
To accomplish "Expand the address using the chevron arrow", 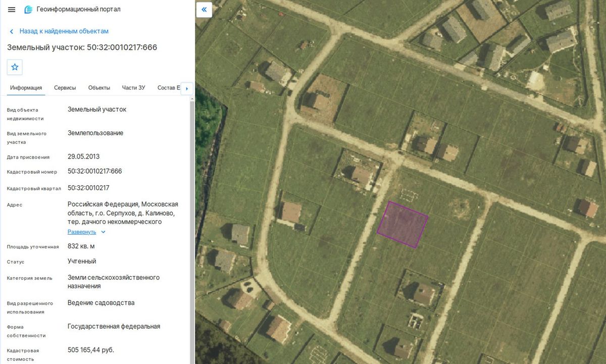I will pos(103,232).
